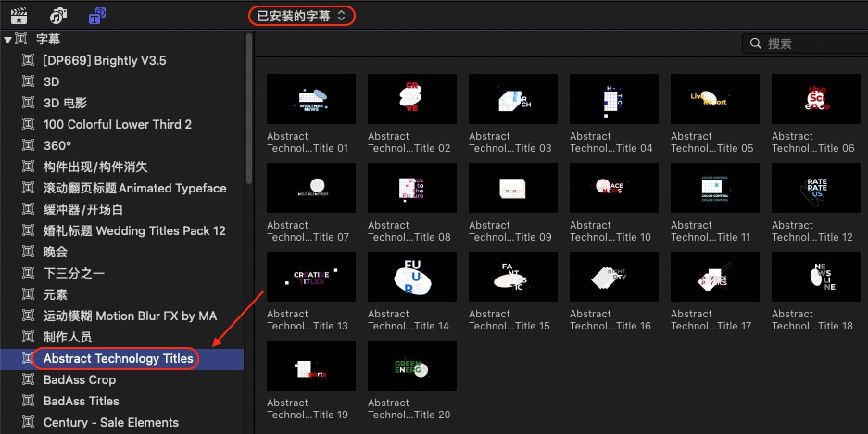Click the icon beside 元素 category
868x434 pixels.
pos(28,294)
